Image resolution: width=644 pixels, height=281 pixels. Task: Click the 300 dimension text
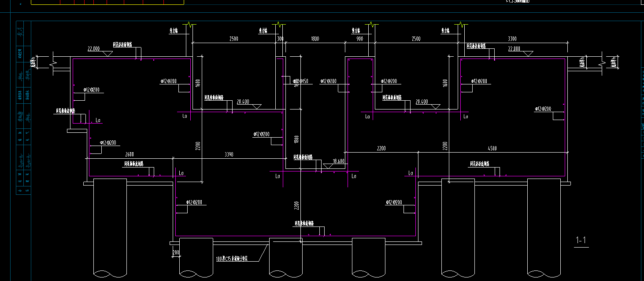(280, 39)
